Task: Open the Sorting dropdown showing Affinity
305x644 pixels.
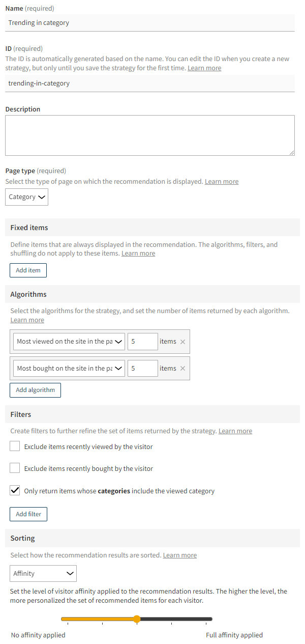Action: (x=43, y=573)
